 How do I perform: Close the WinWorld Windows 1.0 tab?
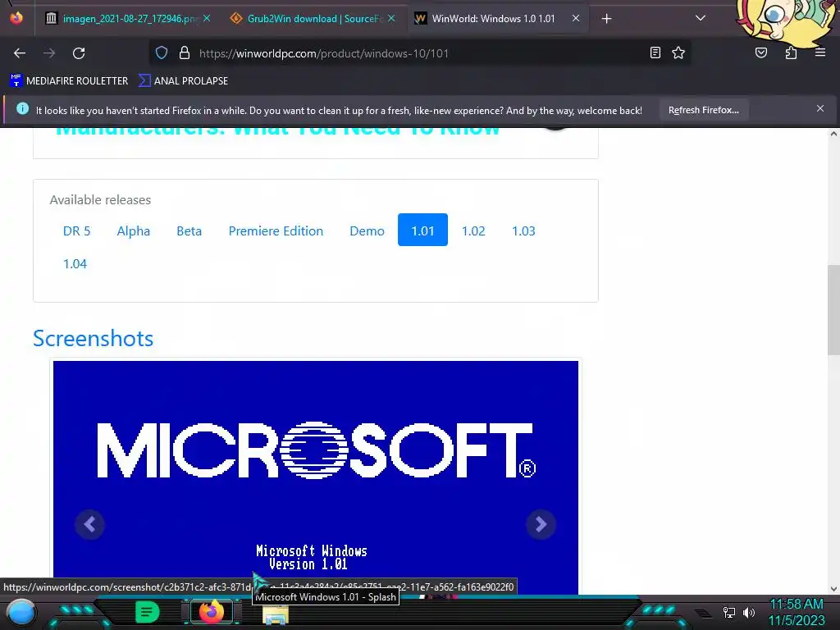coord(576,18)
